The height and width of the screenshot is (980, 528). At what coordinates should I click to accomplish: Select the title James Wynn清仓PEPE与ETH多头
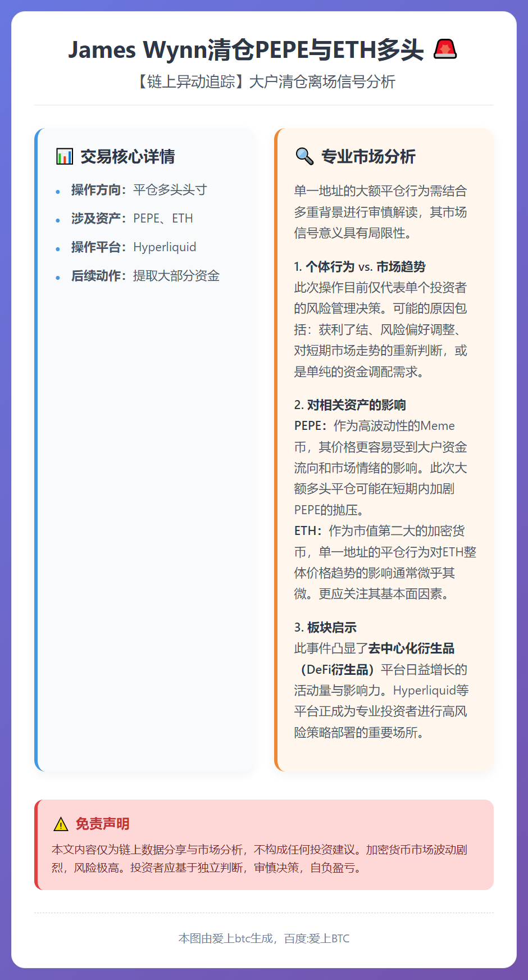[246, 49]
